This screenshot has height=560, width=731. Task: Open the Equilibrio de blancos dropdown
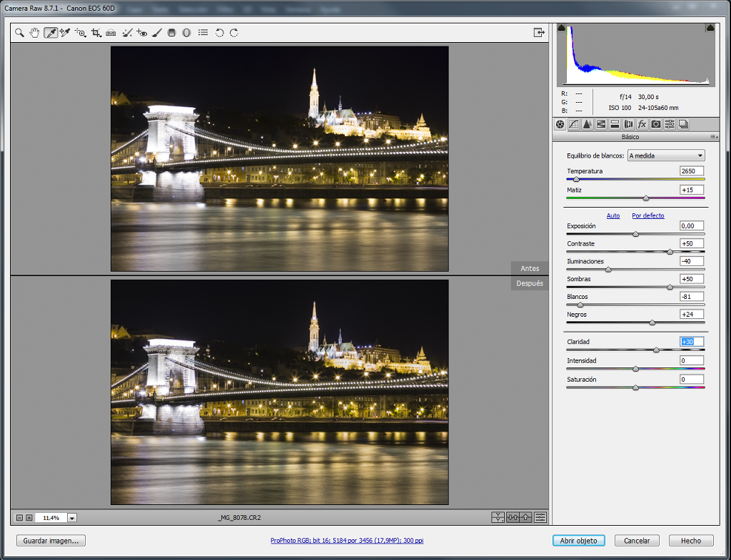tap(666, 156)
